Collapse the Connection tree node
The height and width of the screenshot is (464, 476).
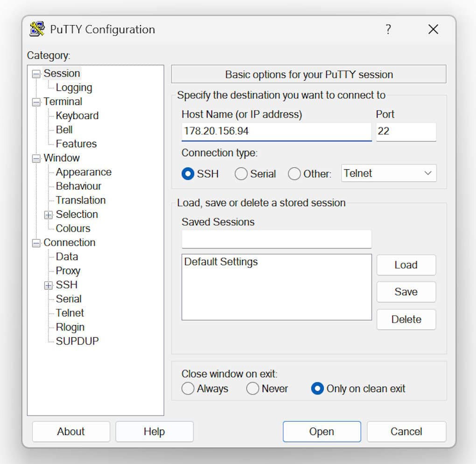(36, 243)
